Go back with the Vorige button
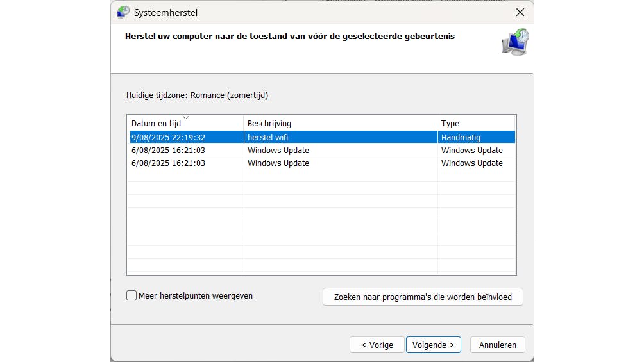 [x=377, y=345]
